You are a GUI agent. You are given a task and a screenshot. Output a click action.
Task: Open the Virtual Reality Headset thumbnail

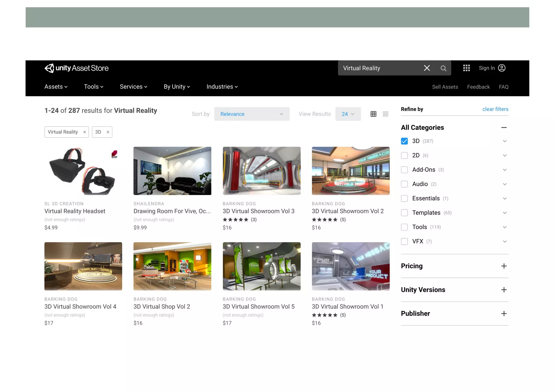point(83,171)
